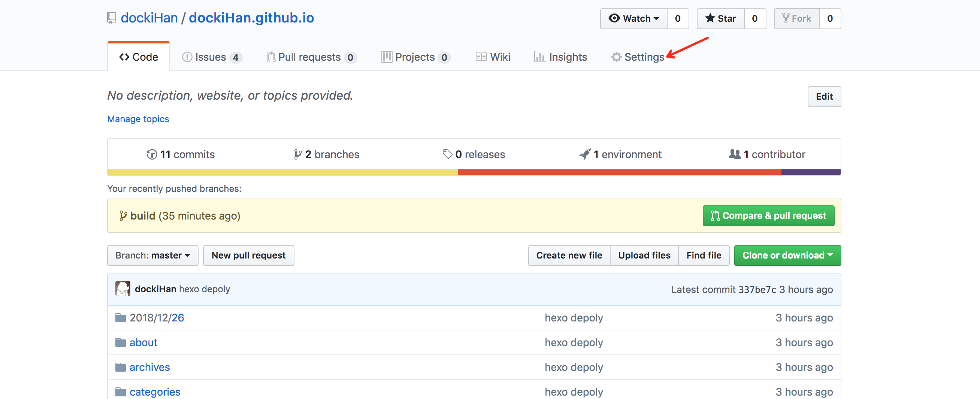This screenshot has width=980, height=399.
Task: Click the tag icon beside 0 releases
Action: (x=447, y=154)
